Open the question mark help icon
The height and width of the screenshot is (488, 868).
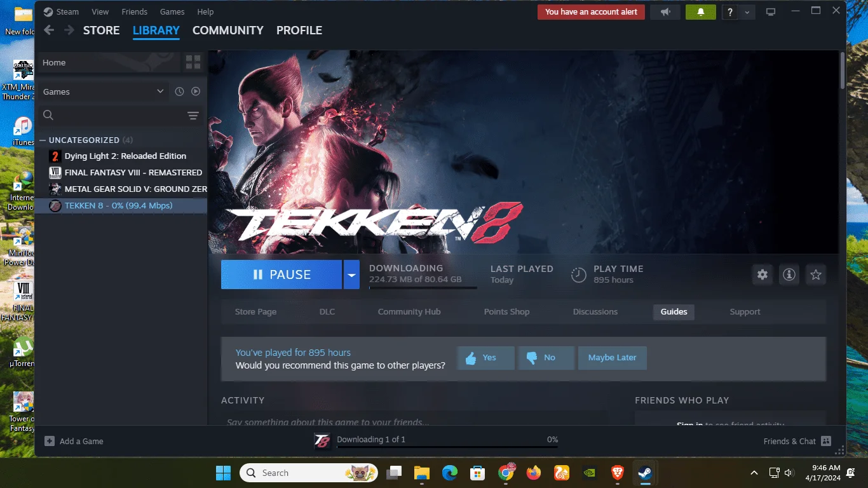click(730, 12)
